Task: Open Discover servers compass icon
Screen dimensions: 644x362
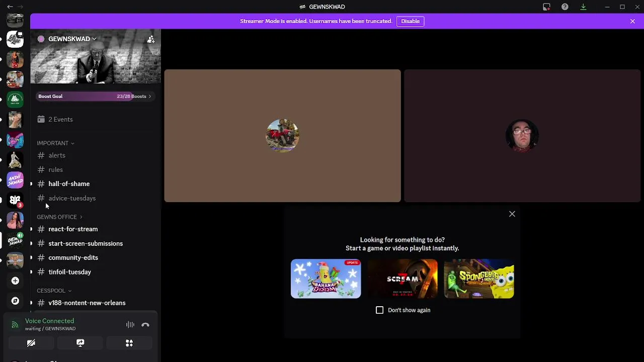Action: [x=15, y=301]
